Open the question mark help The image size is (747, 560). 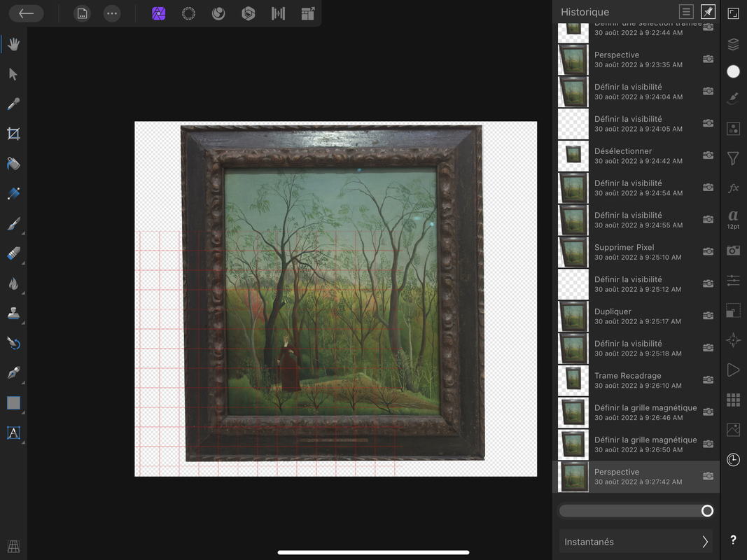pos(733,540)
